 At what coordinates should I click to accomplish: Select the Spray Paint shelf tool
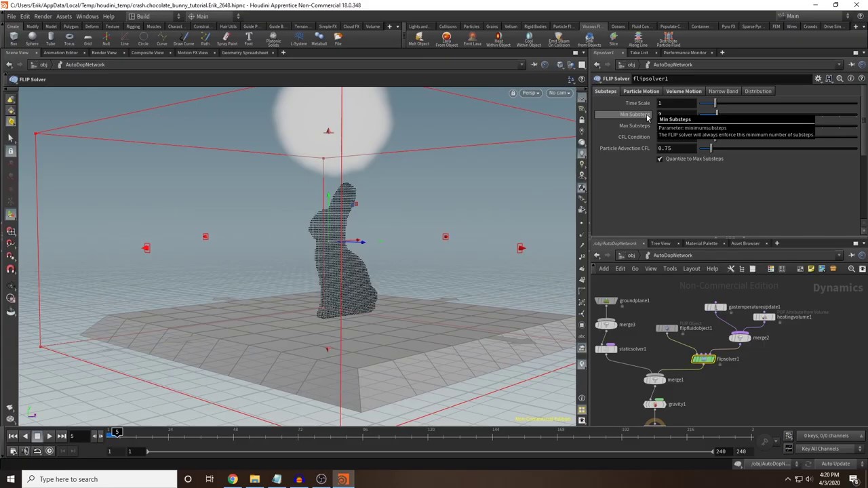pyautogui.click(x=227, y=39)
